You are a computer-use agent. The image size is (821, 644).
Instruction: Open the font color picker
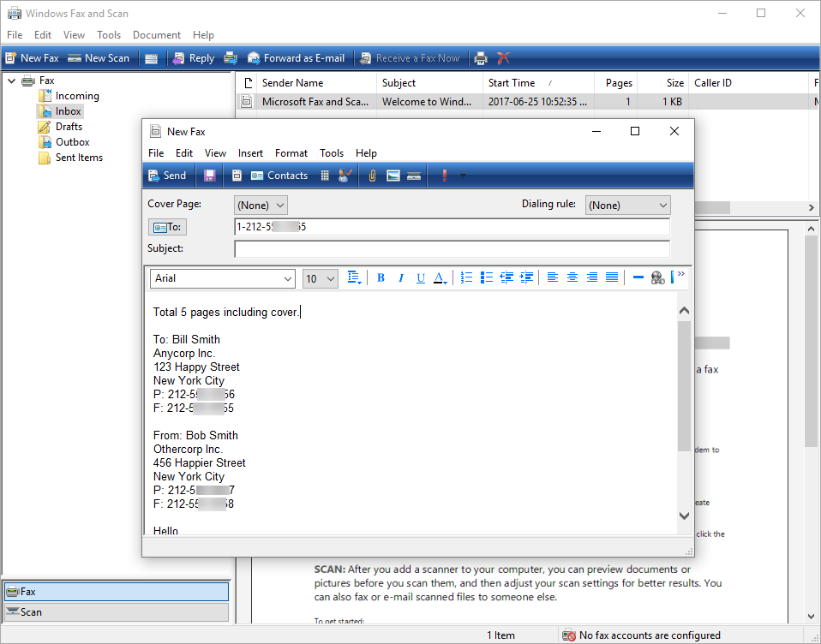(x=440, y=277)
